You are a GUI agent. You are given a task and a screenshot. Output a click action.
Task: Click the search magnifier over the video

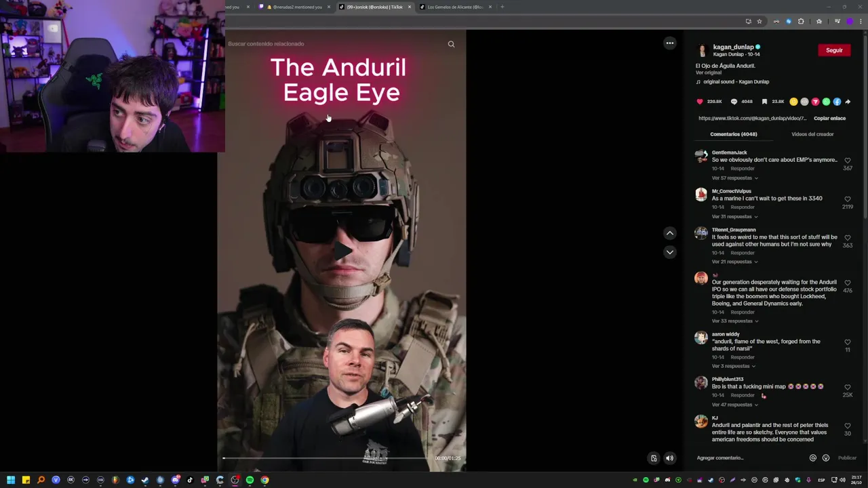(451, 44)
